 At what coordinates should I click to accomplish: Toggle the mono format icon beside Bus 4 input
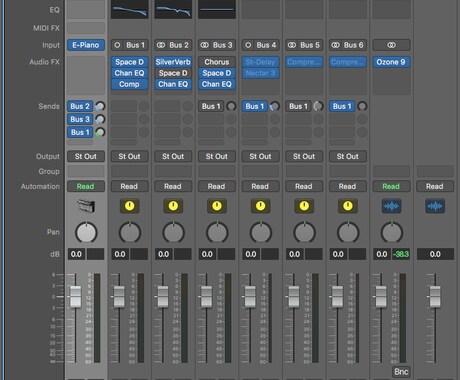[248, 45]
